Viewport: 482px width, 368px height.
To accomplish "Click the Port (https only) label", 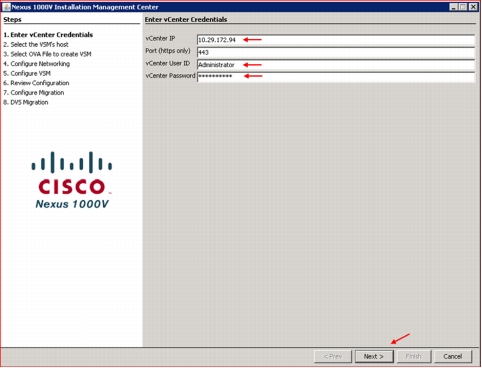I will 168,51.
